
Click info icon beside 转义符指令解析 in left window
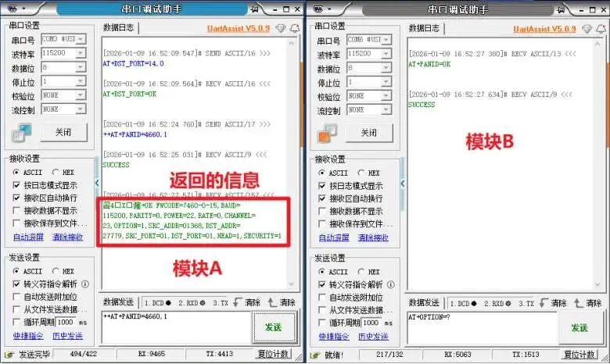[85, 284]
